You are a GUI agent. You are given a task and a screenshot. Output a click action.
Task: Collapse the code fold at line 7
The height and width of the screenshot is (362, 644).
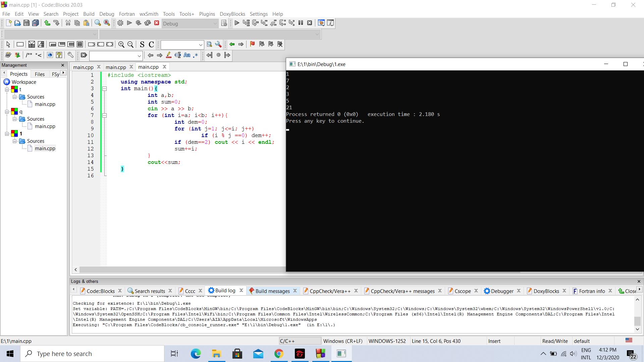(105, 115)
